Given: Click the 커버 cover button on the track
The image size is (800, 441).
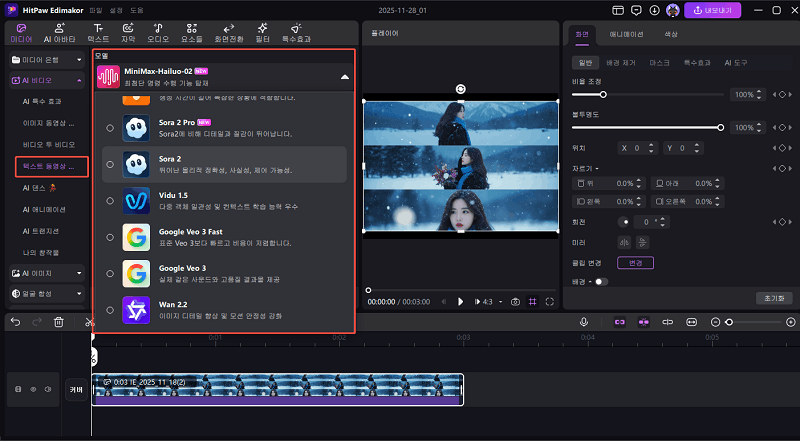Looking at the screenshot, I should coord(76,389).
